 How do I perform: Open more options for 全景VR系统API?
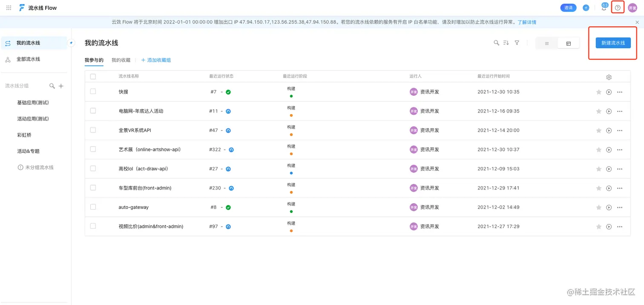coord(620,130)
